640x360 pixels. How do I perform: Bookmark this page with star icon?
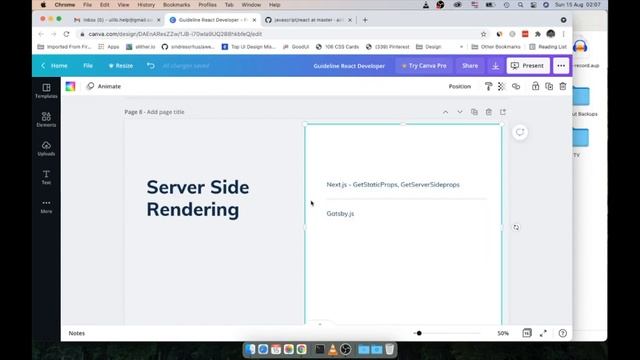pyautogui.click(x=483, y=34)
